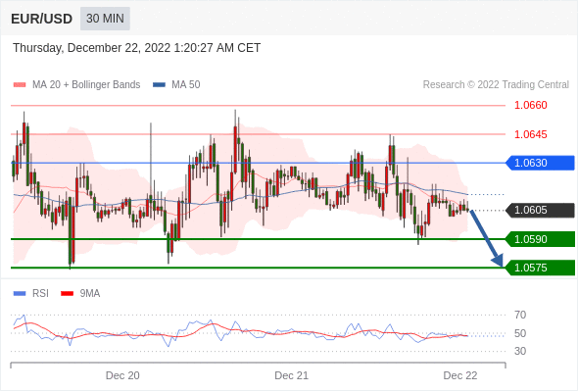Click the 30 MIN timeframe button
The width and height of the screenshot is (578, 392).
[105, 19]
